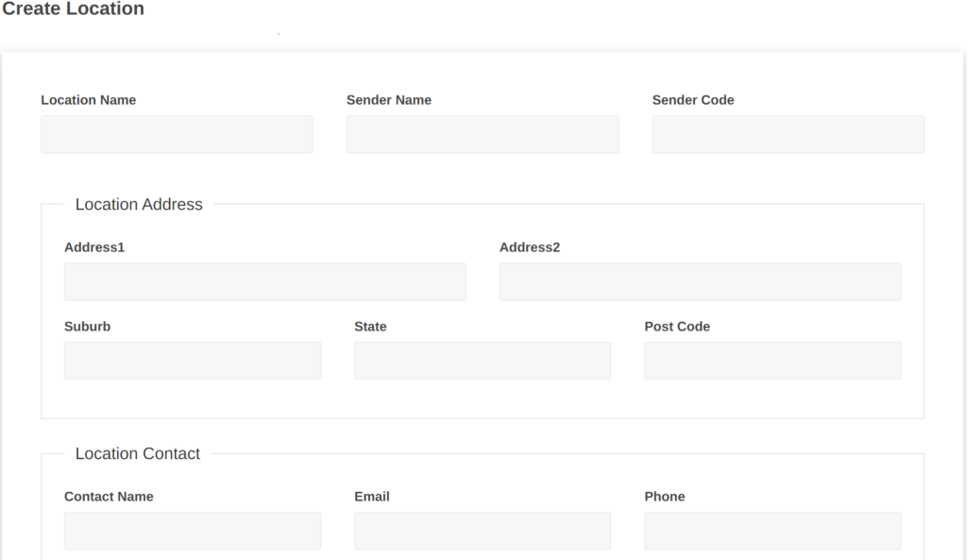
Task: Click the Create Location page heading
Action: (x=73, y=9)
